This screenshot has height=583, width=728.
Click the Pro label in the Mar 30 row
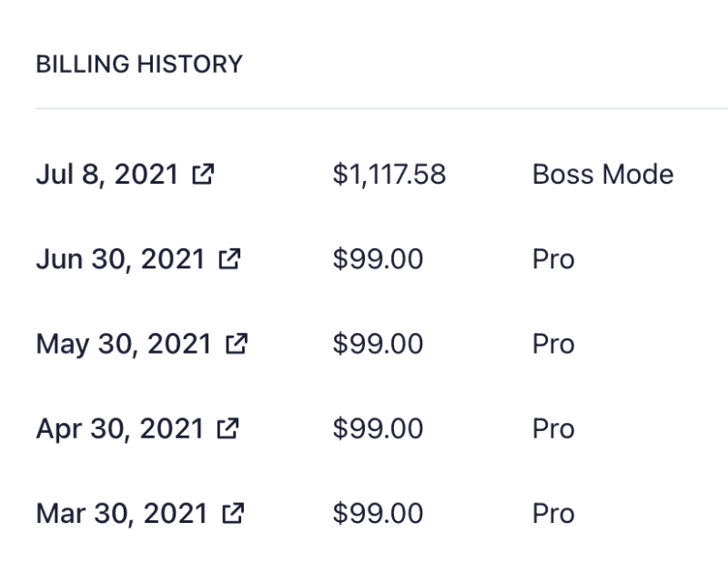coord(553,513)
